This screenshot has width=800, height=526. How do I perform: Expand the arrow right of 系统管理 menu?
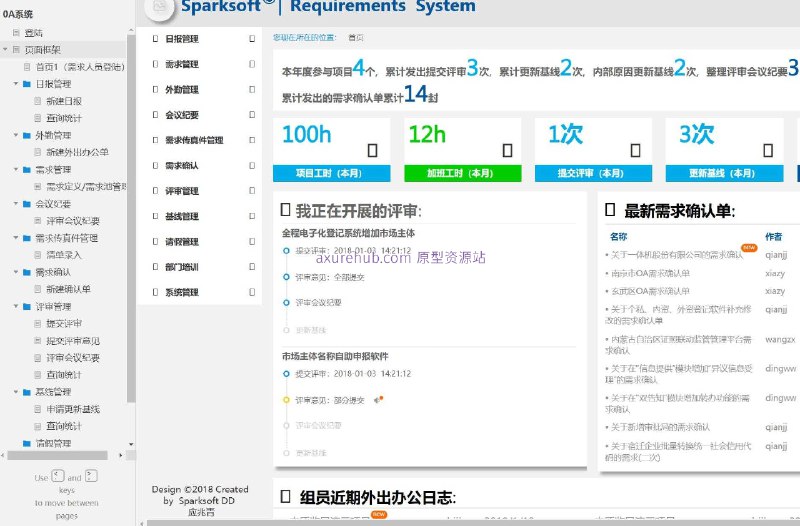[252, 292]
